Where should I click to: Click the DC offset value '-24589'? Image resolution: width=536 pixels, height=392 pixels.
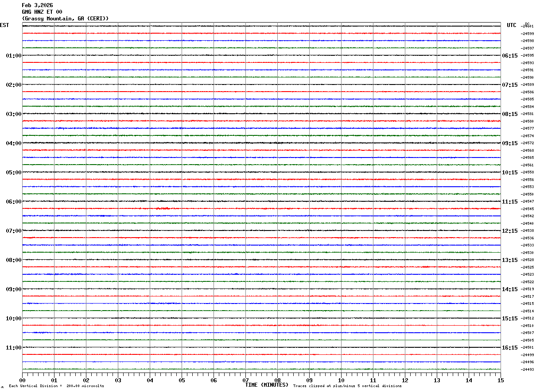click(527, 85)
